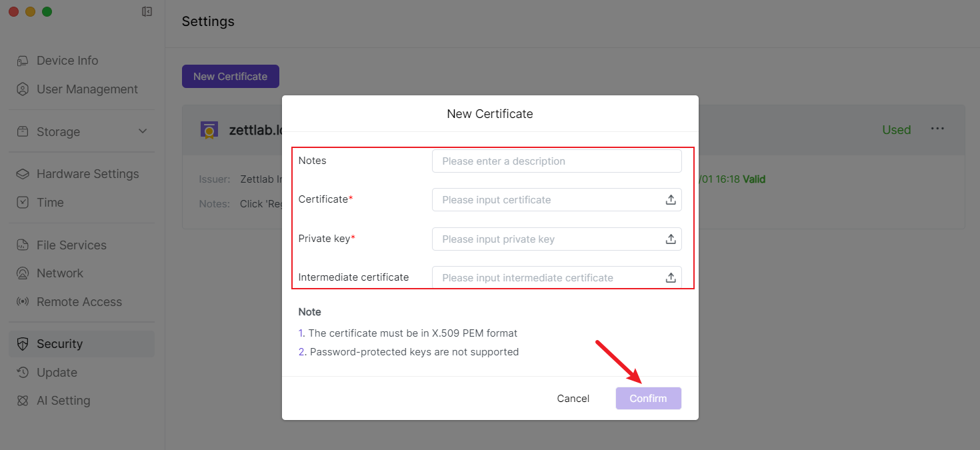Cancel the New Certificate dialog

(573, 399)
